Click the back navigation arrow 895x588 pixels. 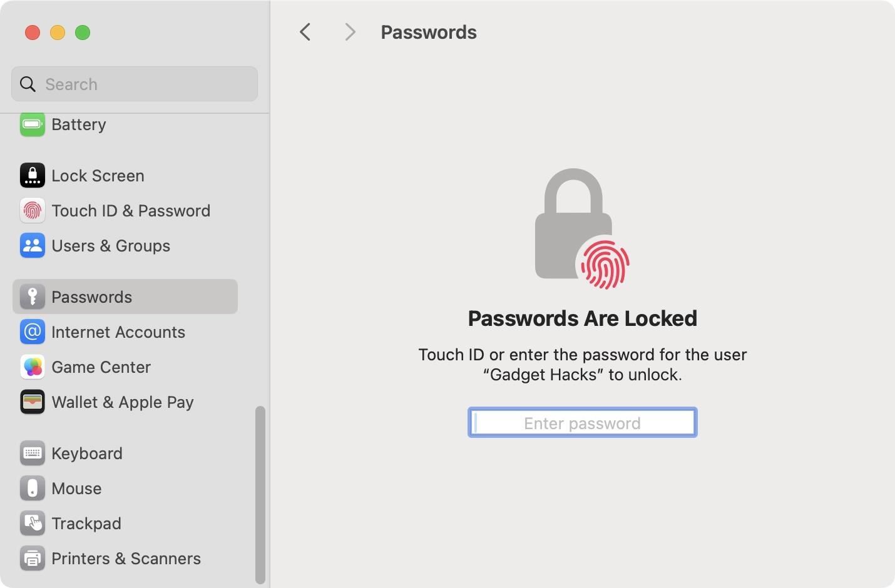point(305,32)
